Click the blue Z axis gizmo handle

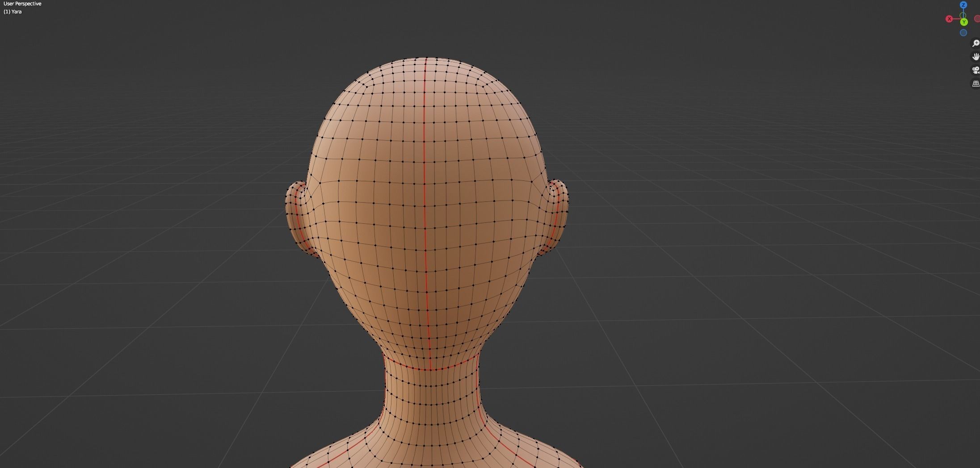coord(963,5)
